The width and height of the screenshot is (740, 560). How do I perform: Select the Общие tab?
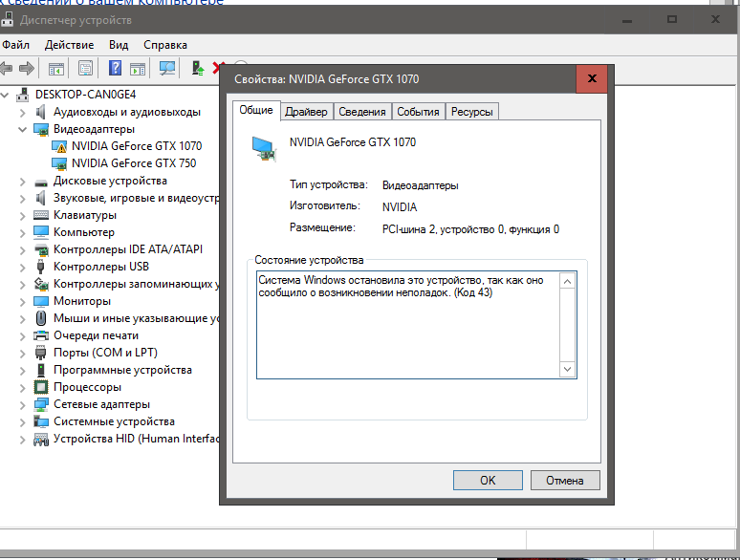pyautogui.click(x=256, y=110)
